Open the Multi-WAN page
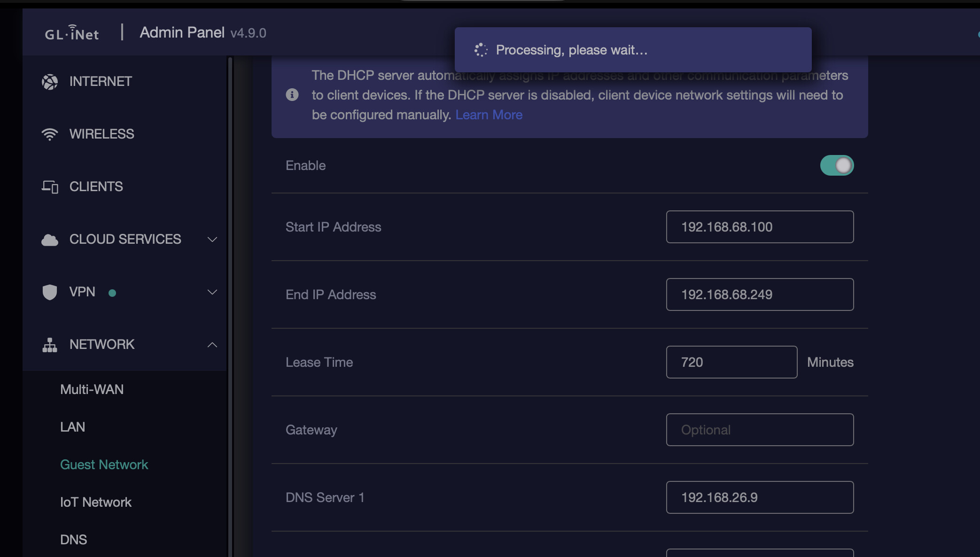The width and height of the screenshot is (980, 557). [x=92, y=389]
